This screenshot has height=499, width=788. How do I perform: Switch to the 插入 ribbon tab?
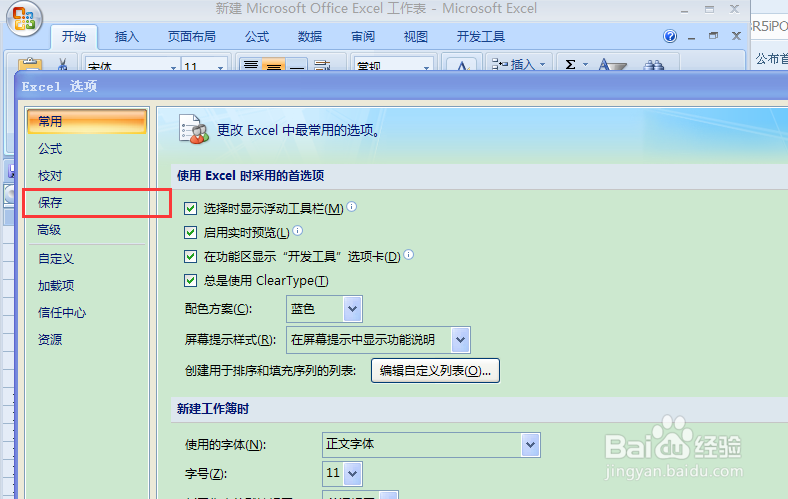click(x=127, y=36)
